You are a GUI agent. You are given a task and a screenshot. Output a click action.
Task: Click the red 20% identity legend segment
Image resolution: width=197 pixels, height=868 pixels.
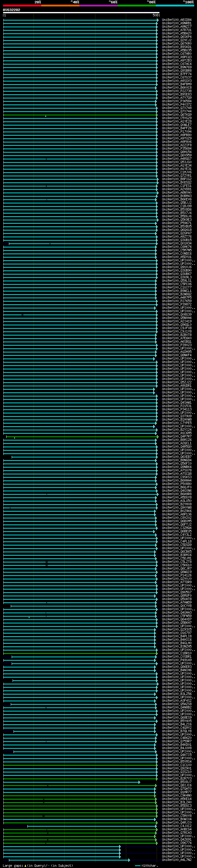[22, 6]
